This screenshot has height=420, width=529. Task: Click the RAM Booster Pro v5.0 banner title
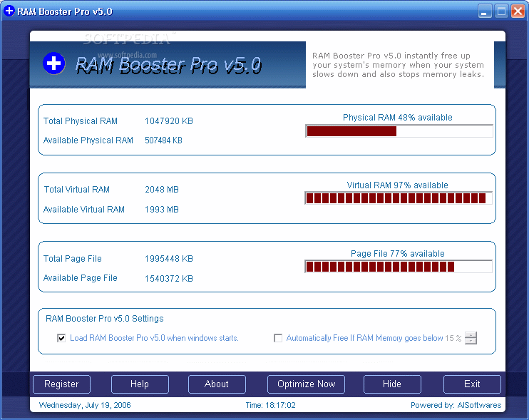pos(168,65)
